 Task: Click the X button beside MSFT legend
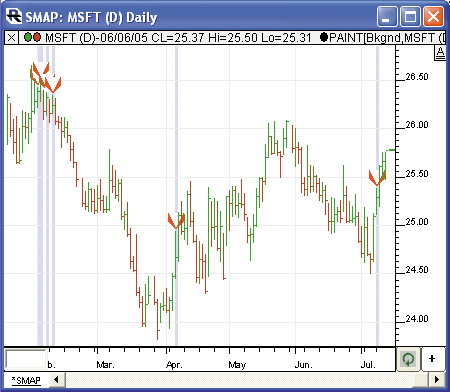coord(11,38)
